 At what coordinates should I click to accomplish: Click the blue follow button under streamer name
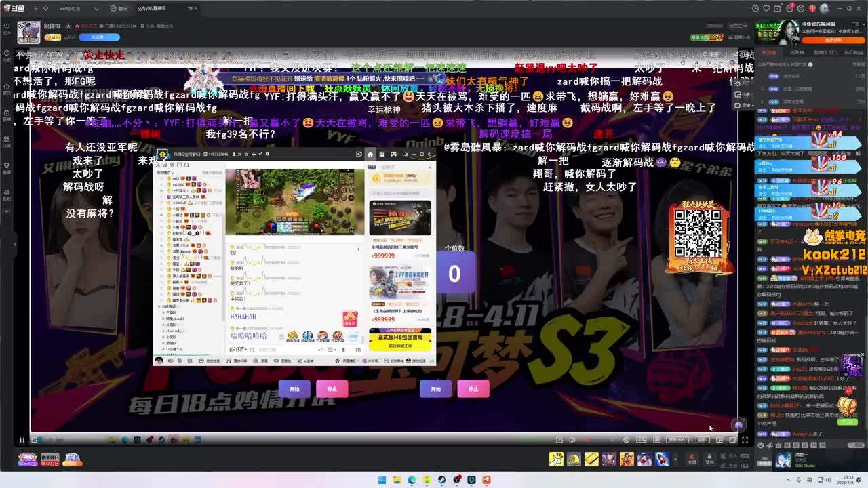point(99,37)
